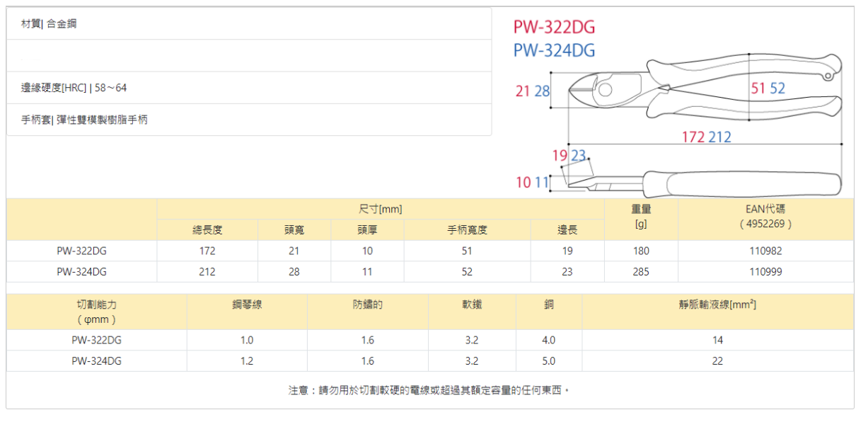Image resolution: width=868 pixels, height=422 pixels.
Task: Click PW-322DG row label in dimensions table
Action: pos(82,251)
